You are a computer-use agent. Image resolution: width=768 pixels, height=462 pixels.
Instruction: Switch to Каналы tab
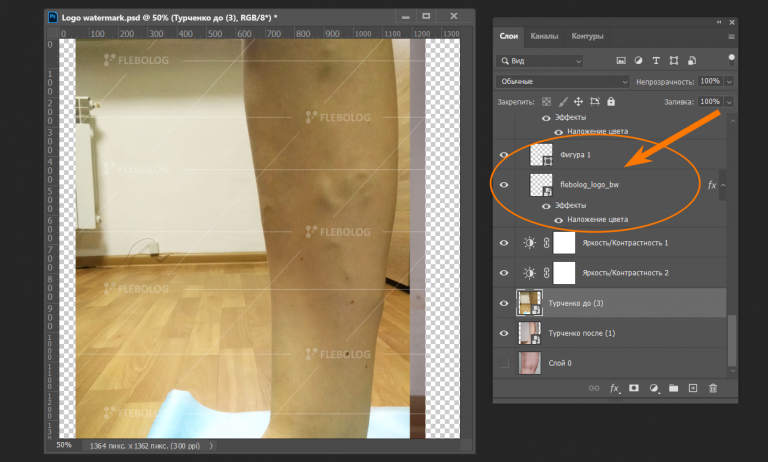pyautogui.click(x=544, y=36)
